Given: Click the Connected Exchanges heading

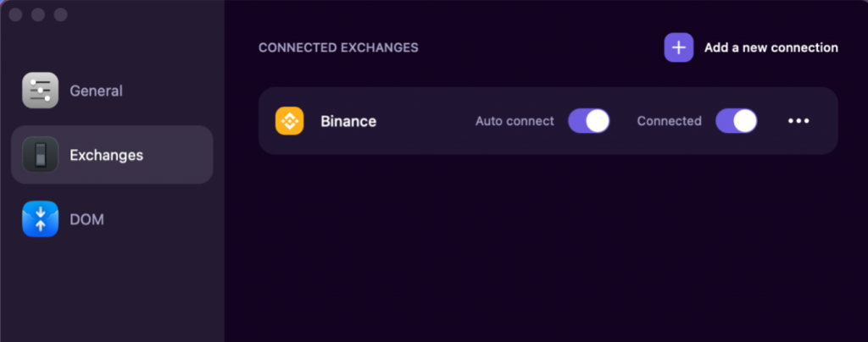Looking at the screenshot, I should click(338, 48).
